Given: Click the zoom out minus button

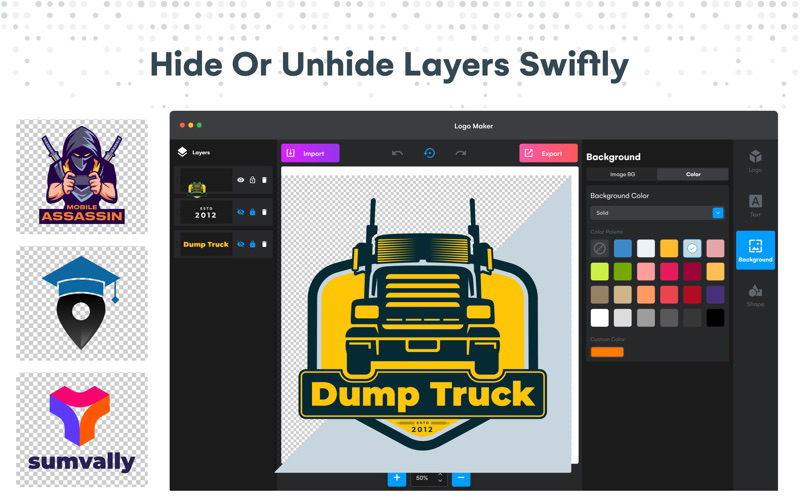Looking at the screenshot, I should tap(461, 478).
